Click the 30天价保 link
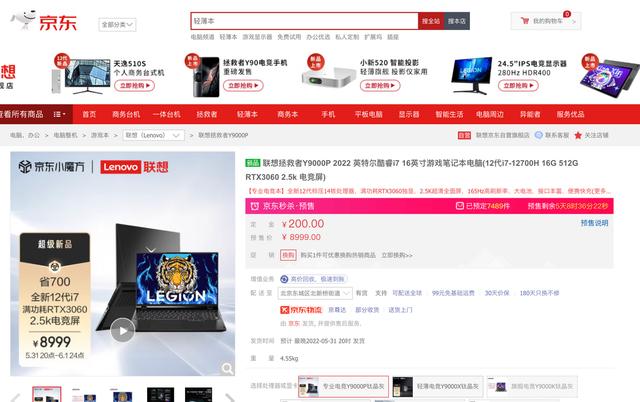Viewport: 640px width, 402px height. pos(497,293)
